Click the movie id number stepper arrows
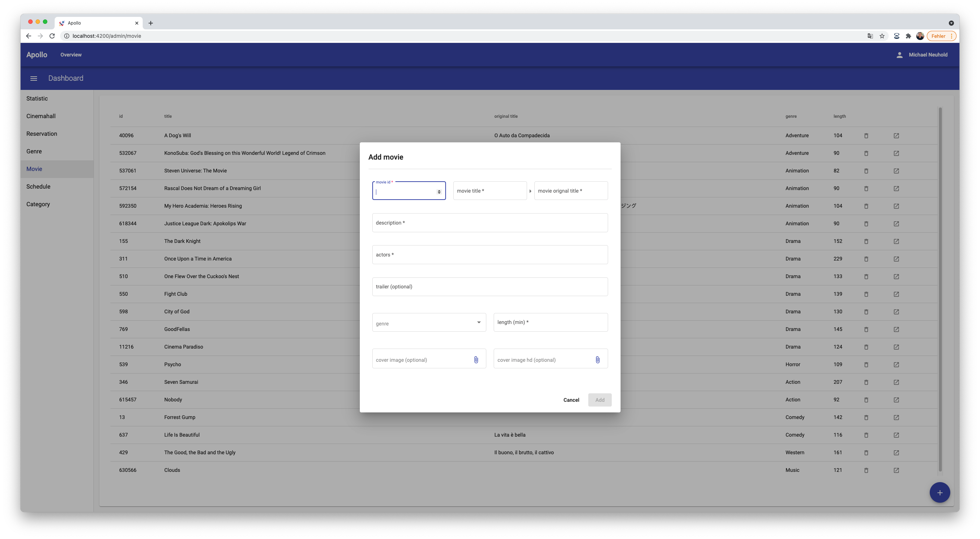Image resolution: width=980 pixels, height=539 pixels. pos(439,192)
